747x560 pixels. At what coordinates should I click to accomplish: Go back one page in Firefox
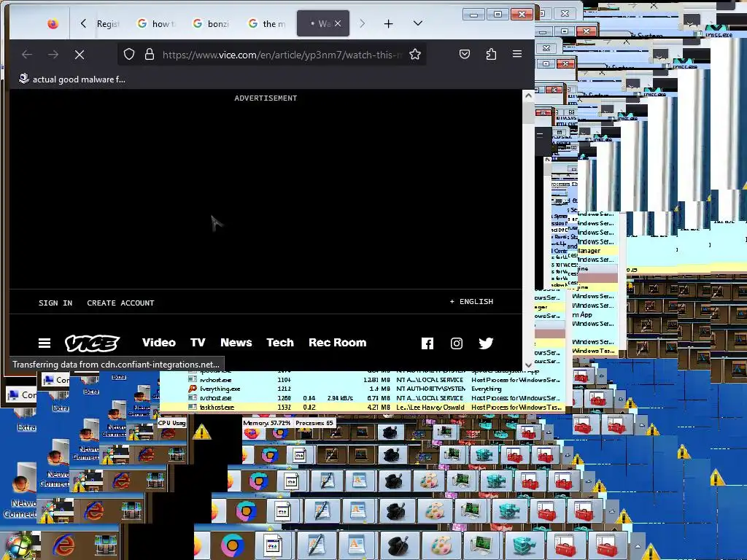[27, 54]
